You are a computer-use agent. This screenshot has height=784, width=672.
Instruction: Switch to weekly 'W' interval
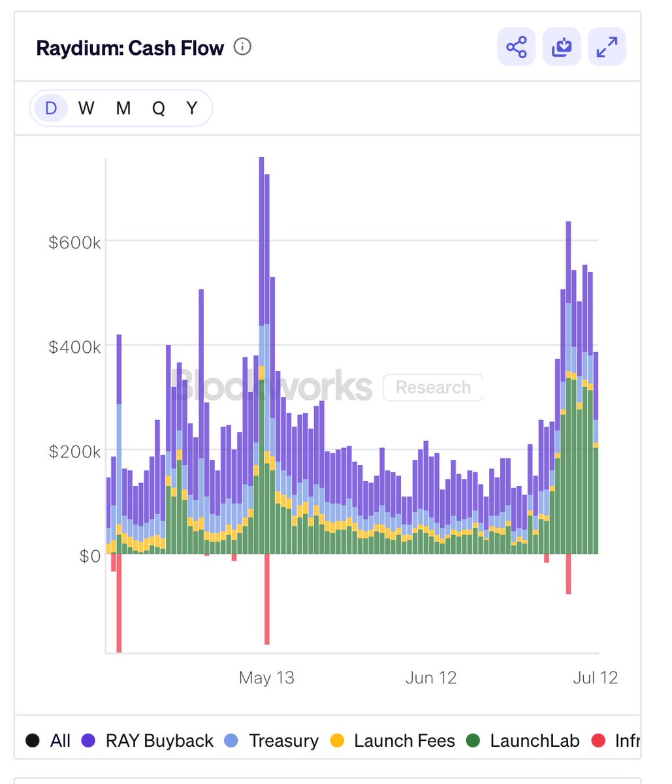point(86,108)
